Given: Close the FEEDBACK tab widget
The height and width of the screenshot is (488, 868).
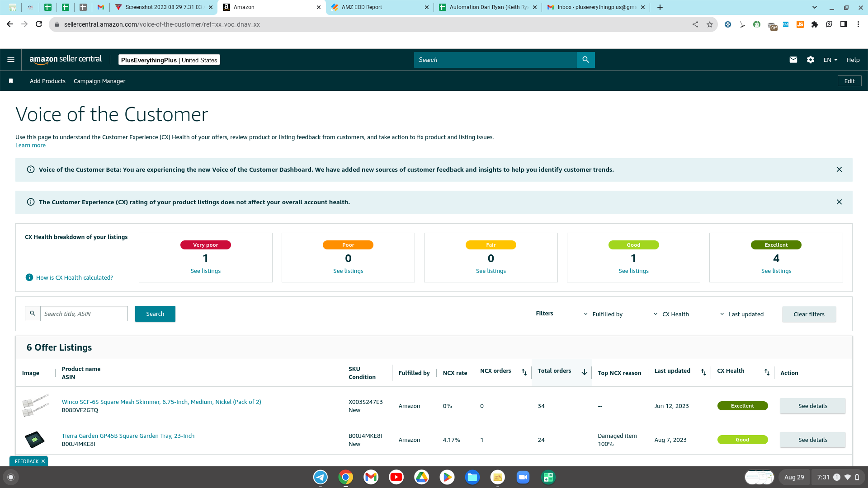Looking at the screenshot, I should point(43,461).
